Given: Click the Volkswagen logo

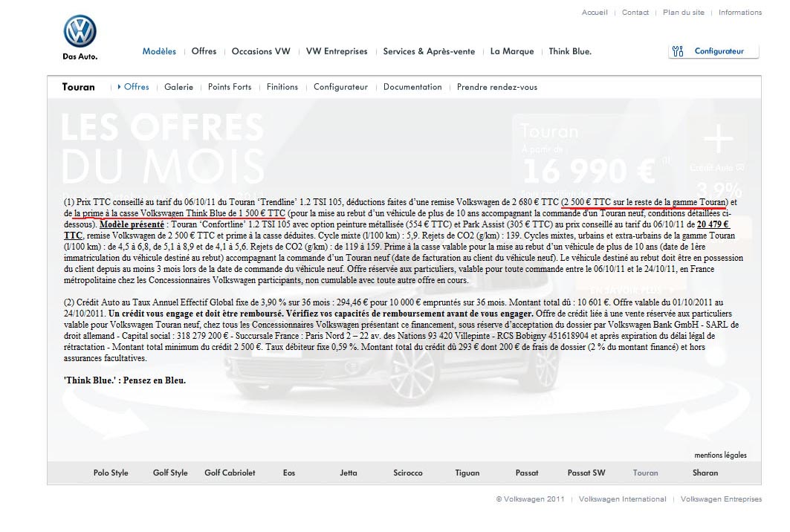Looking at the screenshot, I should [80, 31].
